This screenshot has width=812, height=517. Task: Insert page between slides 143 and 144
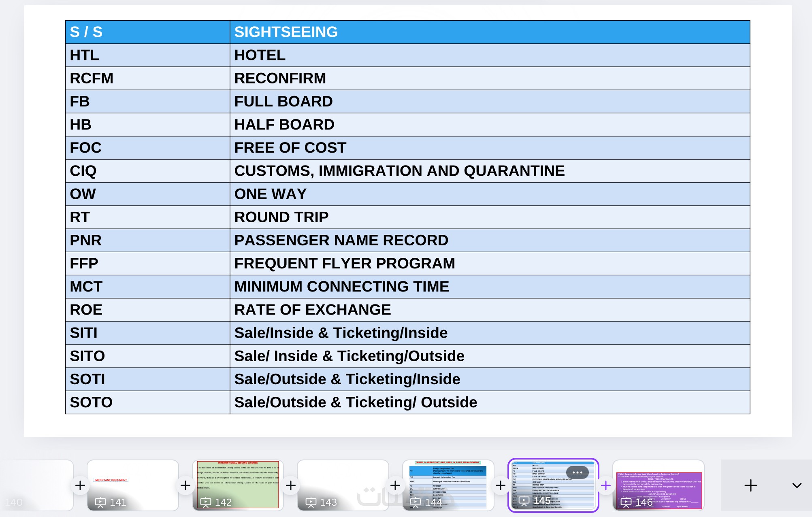(395, 485)
